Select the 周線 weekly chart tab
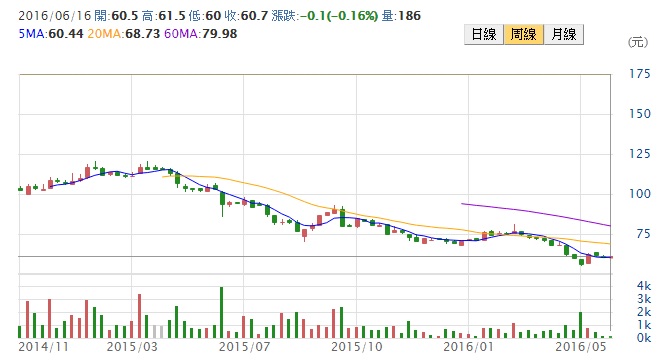Screen dimensions: 670x361 [523, 34]
